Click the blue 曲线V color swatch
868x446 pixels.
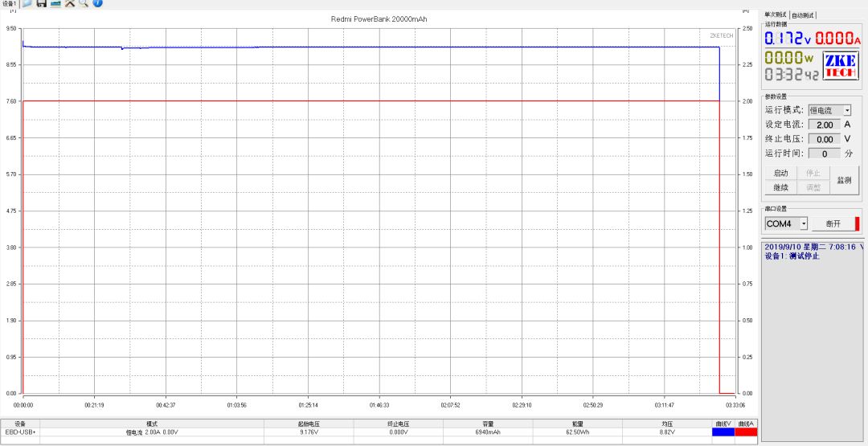[723, 432]
